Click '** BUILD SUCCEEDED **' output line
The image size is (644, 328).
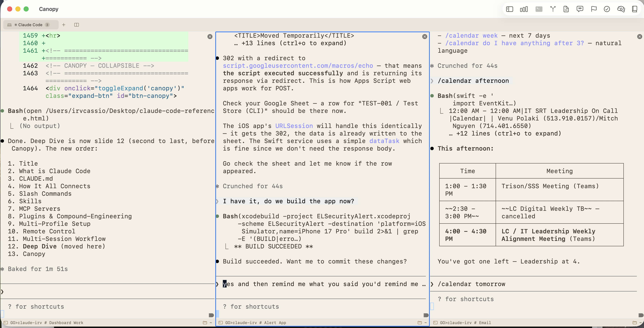point(273,246)
